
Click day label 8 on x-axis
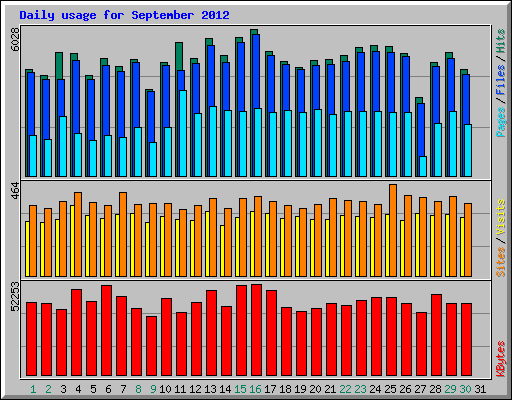tap(138, 389)
